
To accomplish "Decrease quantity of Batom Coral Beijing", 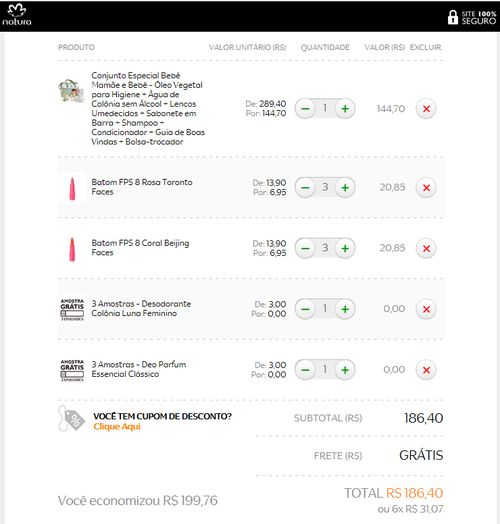I will [x=305, y=248].
